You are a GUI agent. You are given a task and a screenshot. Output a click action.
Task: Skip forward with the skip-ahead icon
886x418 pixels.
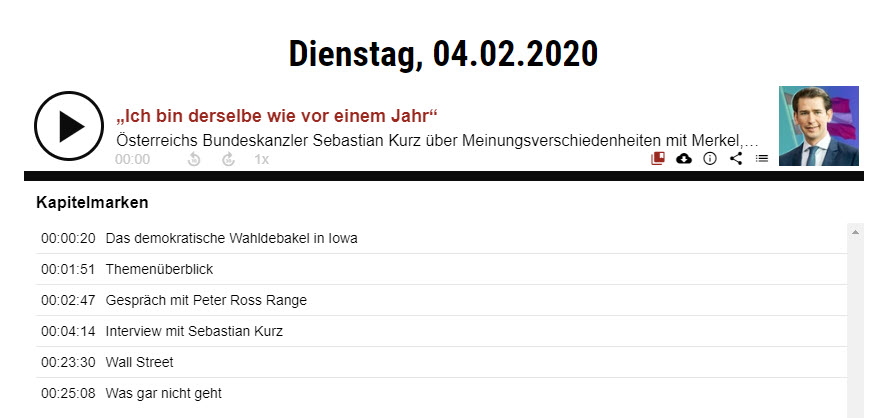228,159
